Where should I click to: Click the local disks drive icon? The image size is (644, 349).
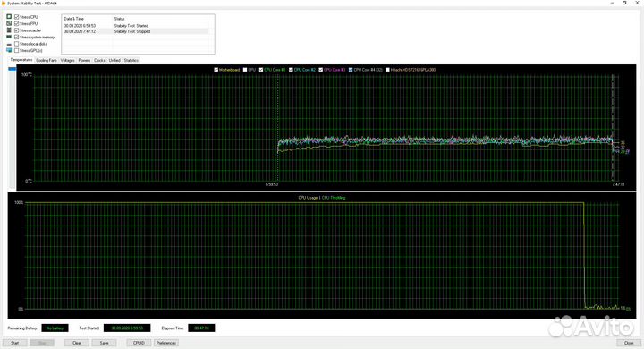coord(9,44)
